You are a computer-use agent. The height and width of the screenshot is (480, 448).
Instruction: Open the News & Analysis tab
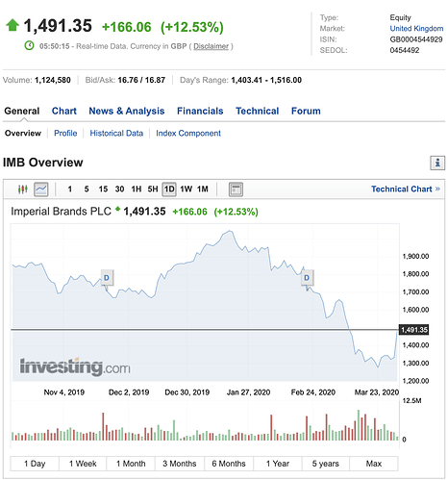pyautogui.click(x=127, y=111)
